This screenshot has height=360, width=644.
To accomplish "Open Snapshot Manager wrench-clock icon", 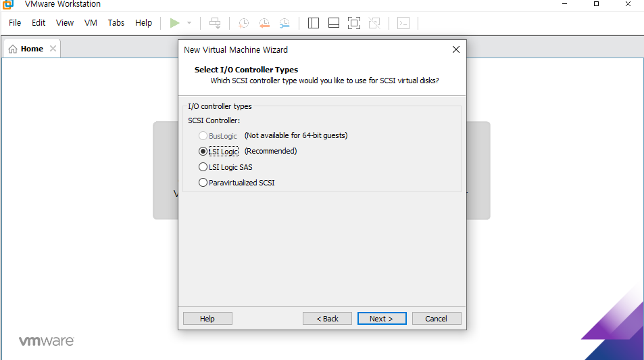I will [x=284, y=23].
